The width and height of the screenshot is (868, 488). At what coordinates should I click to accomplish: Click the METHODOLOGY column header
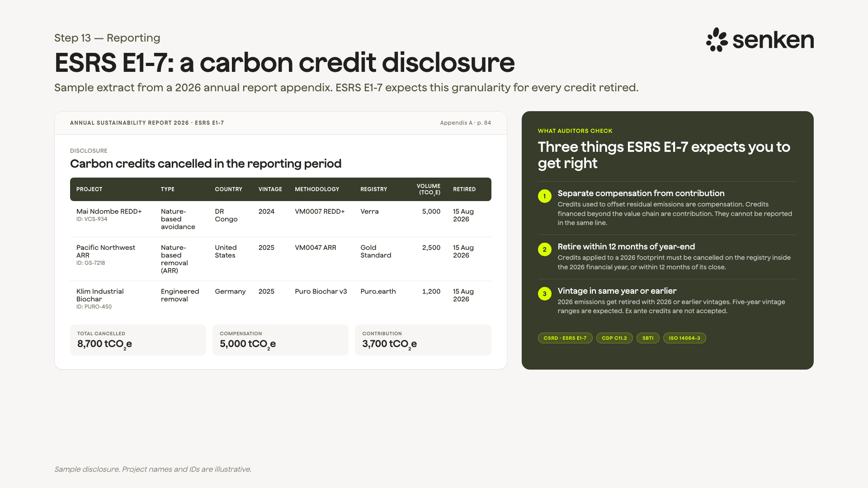pos(317,189)
